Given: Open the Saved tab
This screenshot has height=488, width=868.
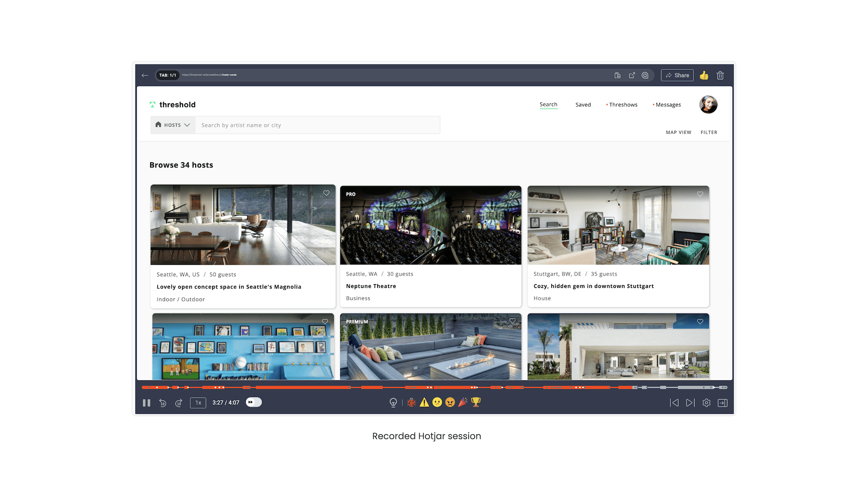Looking at the screenshot, I should click(583, 105).
